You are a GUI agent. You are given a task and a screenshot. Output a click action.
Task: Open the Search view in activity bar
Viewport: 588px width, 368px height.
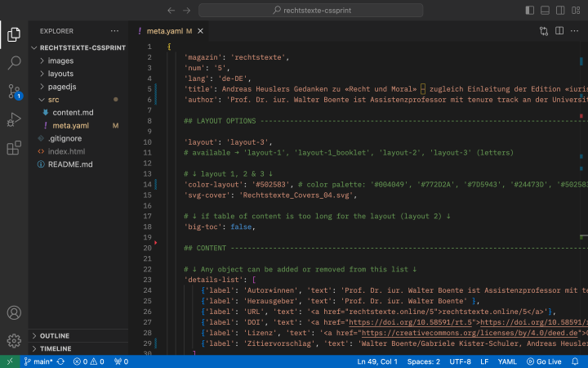click(x=14, y=63)
